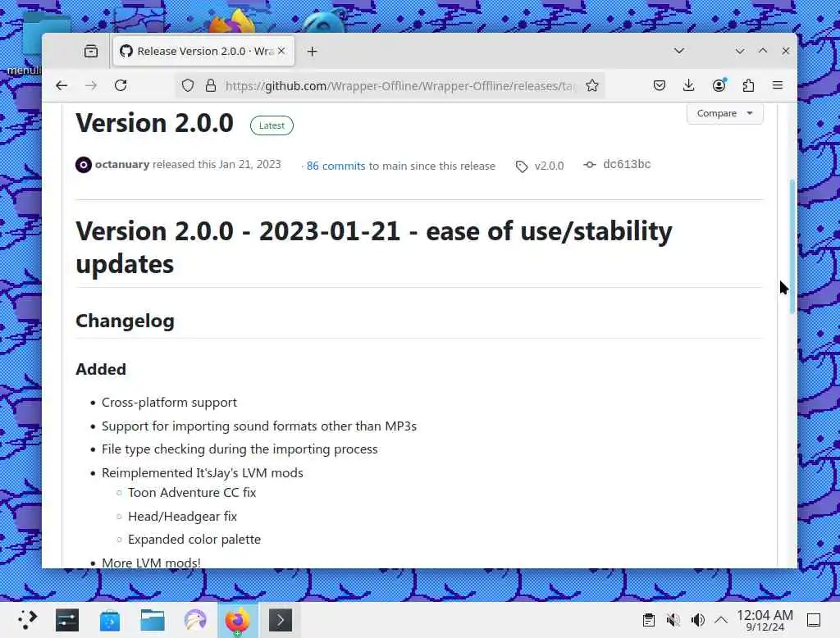Minimize window using title bar down chevron

[x=740, y=51]
